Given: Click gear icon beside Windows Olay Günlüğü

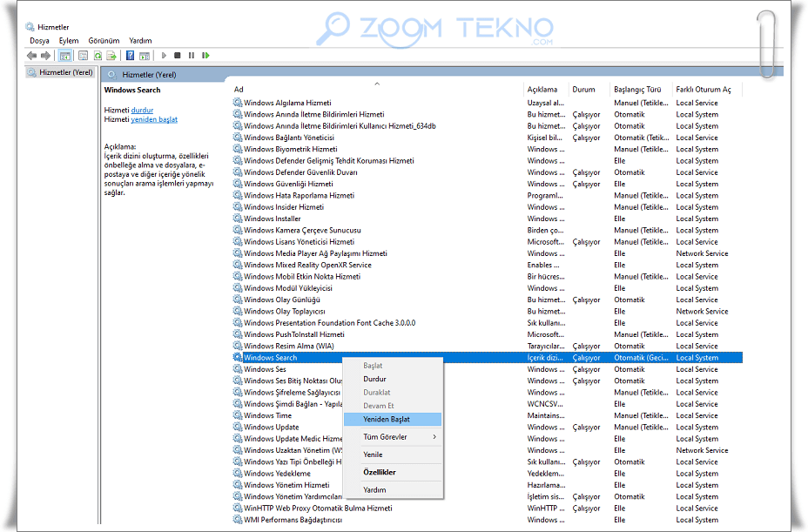Looking at the screenshot, I should 238,299.
